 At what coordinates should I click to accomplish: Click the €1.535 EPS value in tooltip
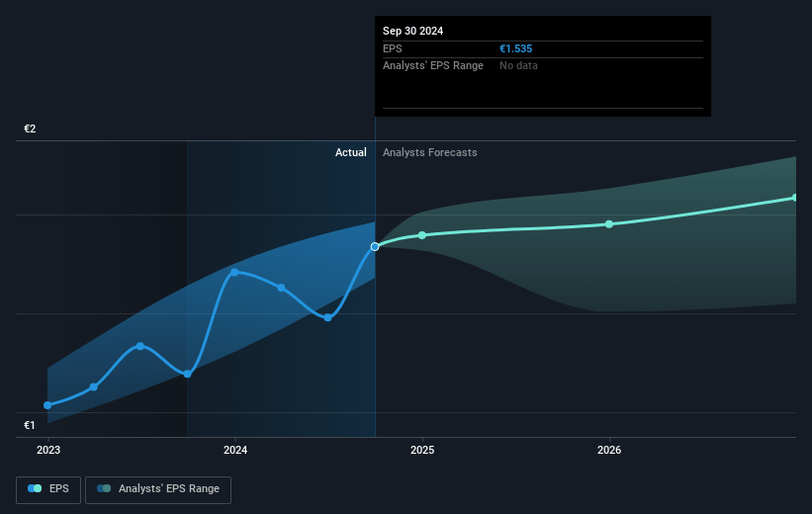pos(516,48)
